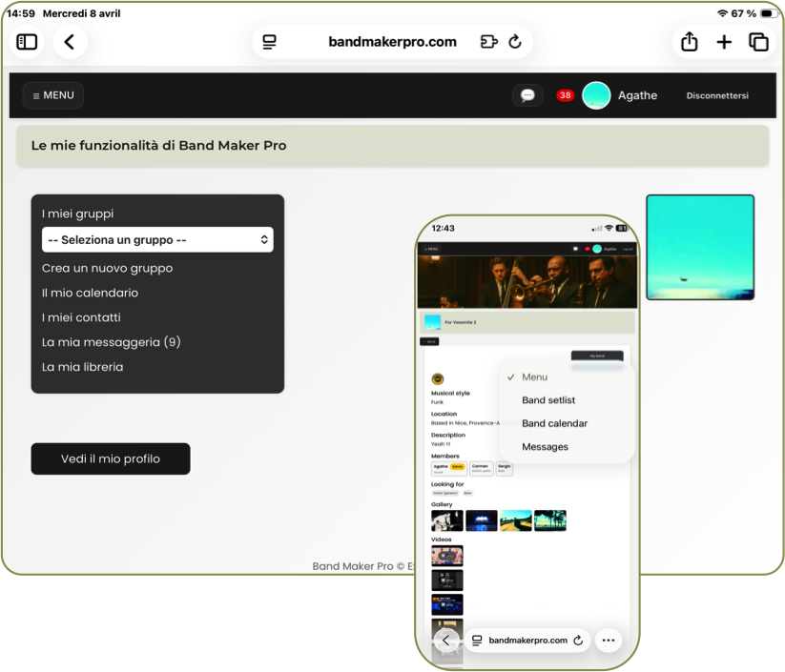Tap the Agathe Admin member chip
Image resolution: width=785 pixels, height=672 pixels.
(x=449, y=468)
